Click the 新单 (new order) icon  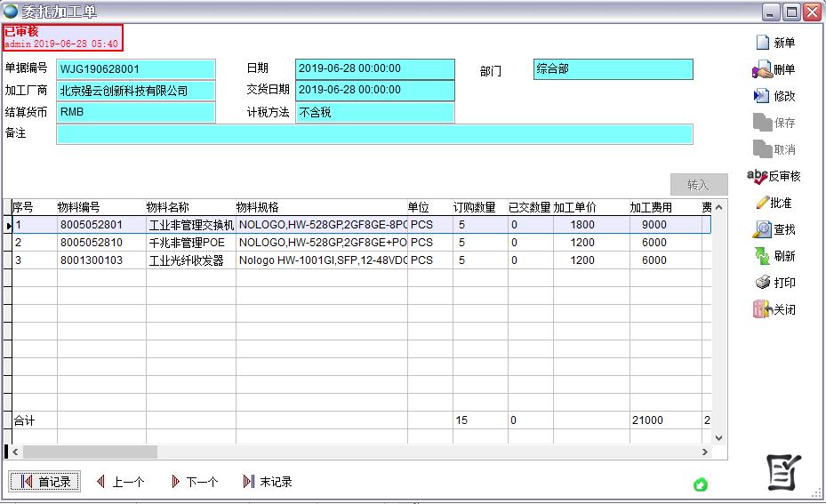(762, 43)
